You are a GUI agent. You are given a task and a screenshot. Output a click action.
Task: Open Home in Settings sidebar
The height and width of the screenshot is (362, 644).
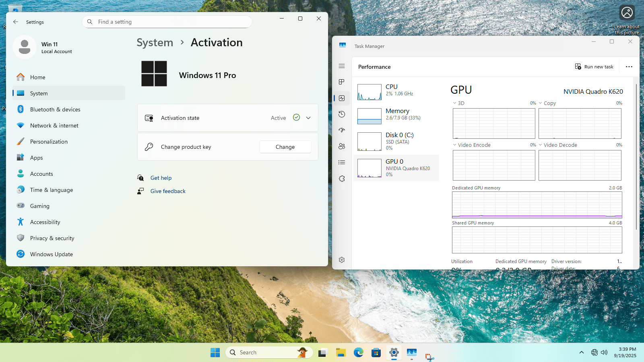coord(69,77)
